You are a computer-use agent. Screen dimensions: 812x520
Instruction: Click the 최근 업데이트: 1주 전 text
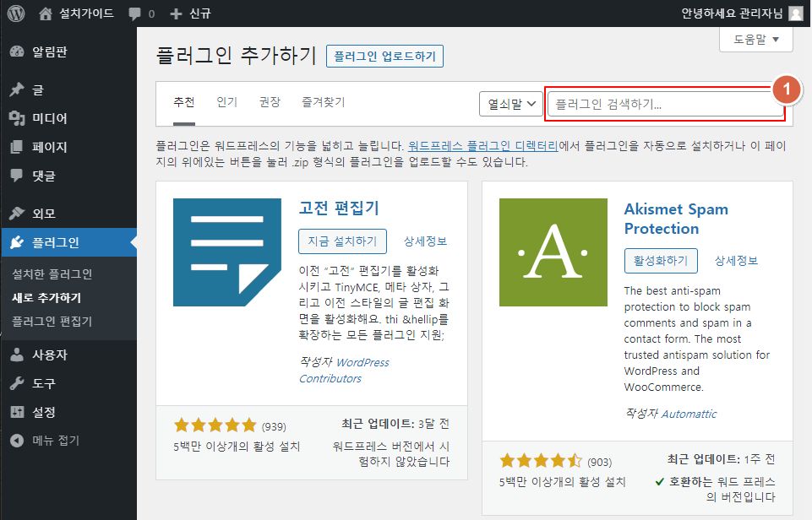[721, 459]
